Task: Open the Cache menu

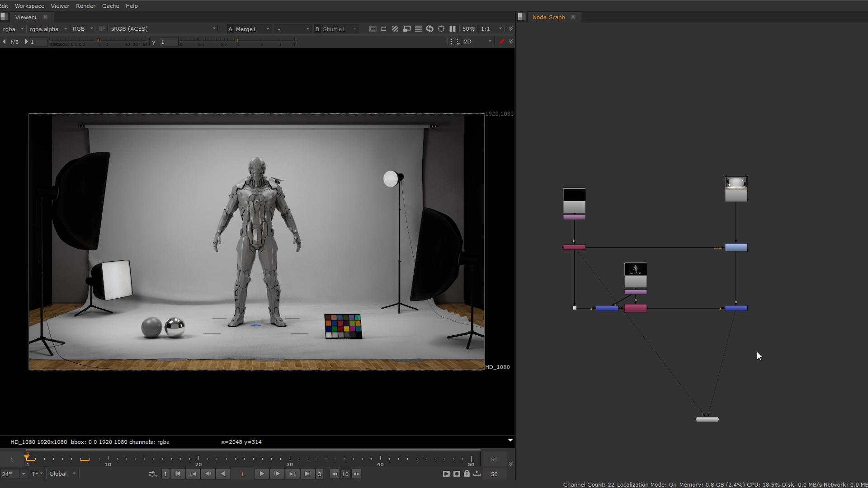Action: (x=110, y=5)
